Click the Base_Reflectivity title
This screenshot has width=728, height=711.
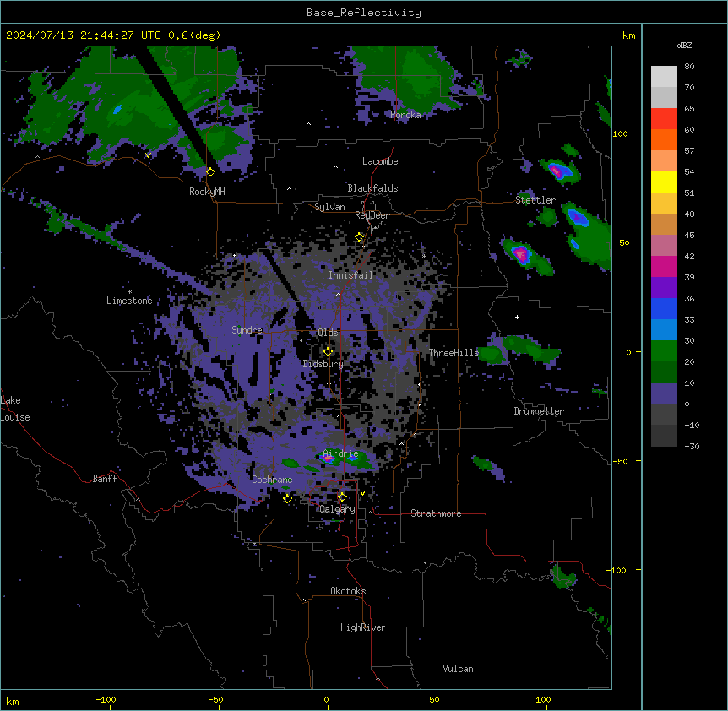pos(364,13)
